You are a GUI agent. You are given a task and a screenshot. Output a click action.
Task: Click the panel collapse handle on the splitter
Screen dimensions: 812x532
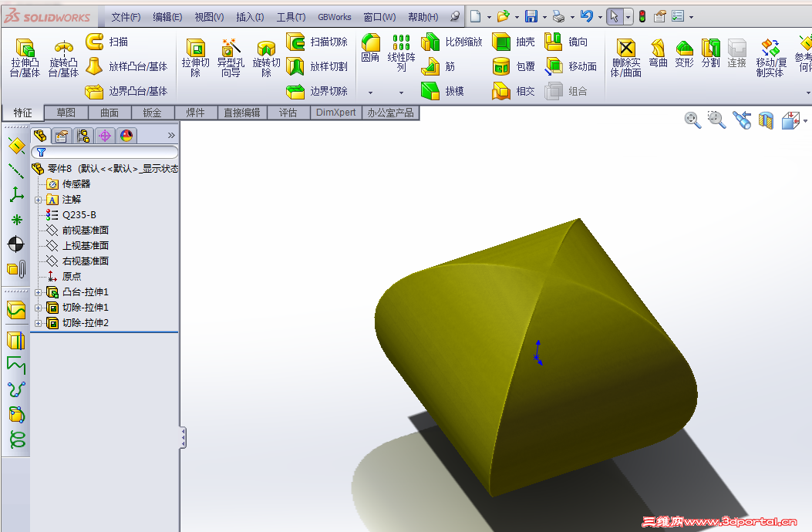(184, 438)
